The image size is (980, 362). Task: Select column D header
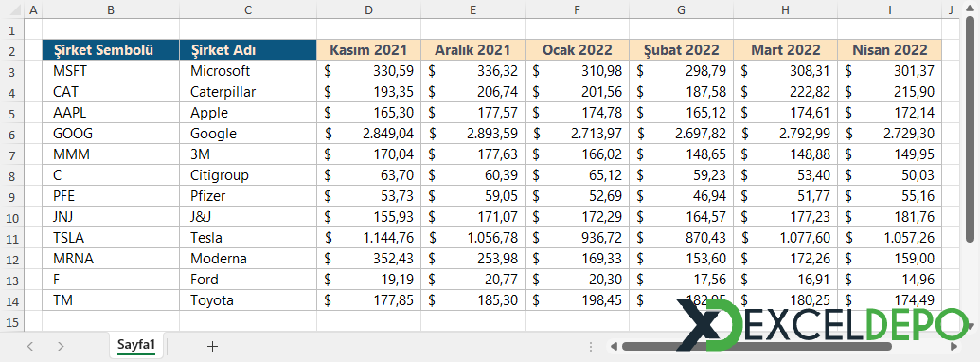coord(368,10)
